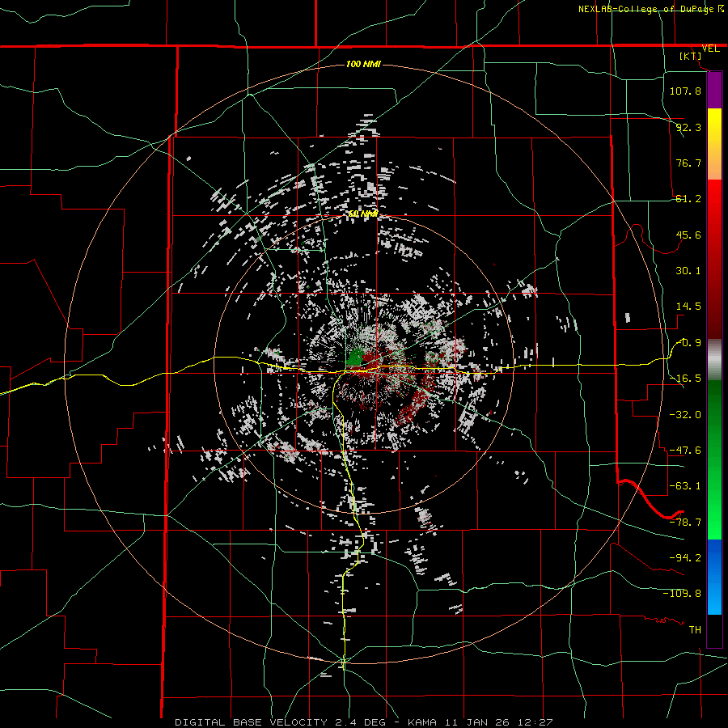The height and width of the screenshot is (728, 728).
Task: Click the 30.1 legend value
Action: pos(688,271)
